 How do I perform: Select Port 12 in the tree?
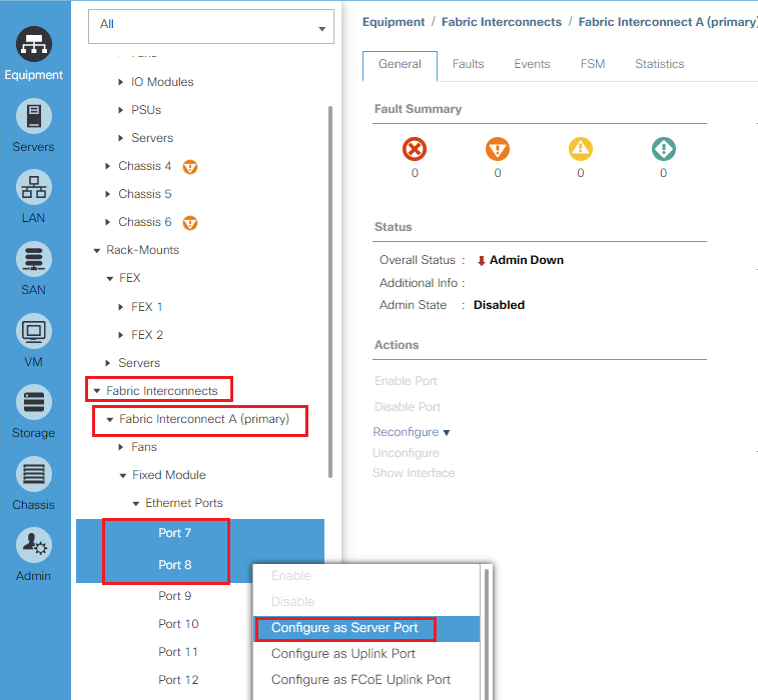(178, 681)
